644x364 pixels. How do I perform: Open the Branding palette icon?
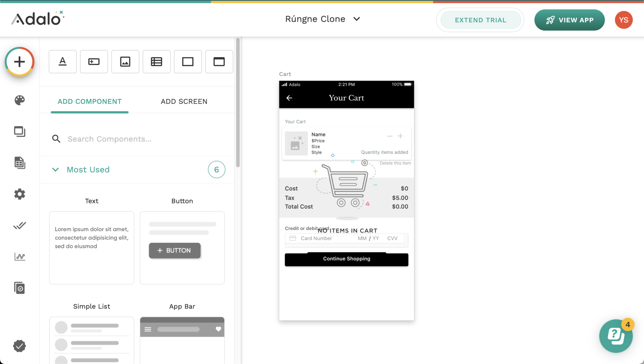[x=19, y=100]
